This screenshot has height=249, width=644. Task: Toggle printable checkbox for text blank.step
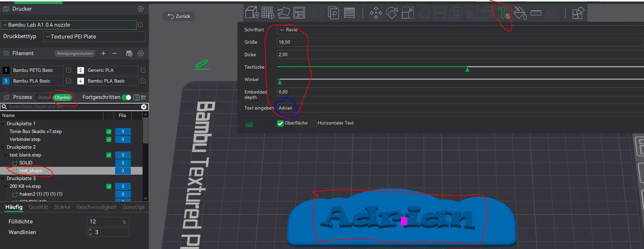click(109, 155)
